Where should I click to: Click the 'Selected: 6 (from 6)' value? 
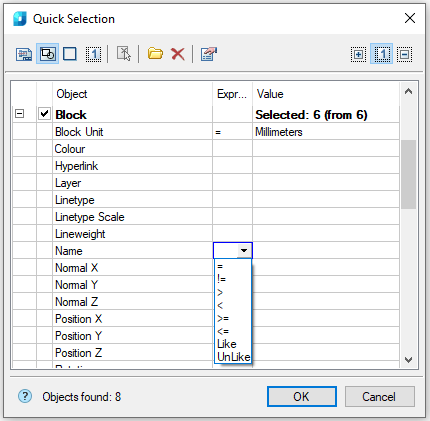[311, 115]
